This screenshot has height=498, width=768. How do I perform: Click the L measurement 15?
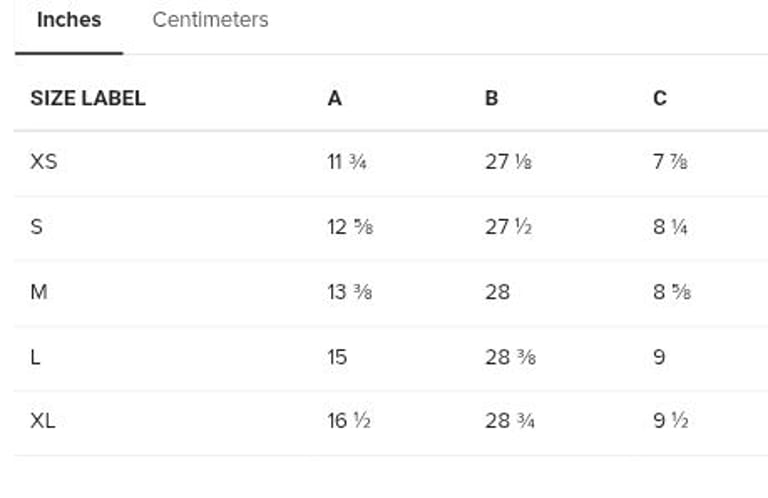pos(337,357)
